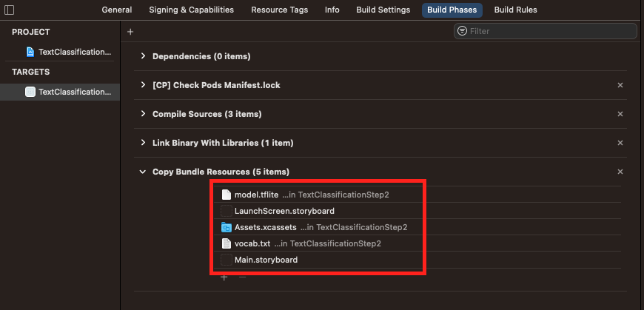Image resolution: width=644 pixels, height=310 pixels.
Task: Expand Link Binary With Libraries section
Action: [143, 143]
